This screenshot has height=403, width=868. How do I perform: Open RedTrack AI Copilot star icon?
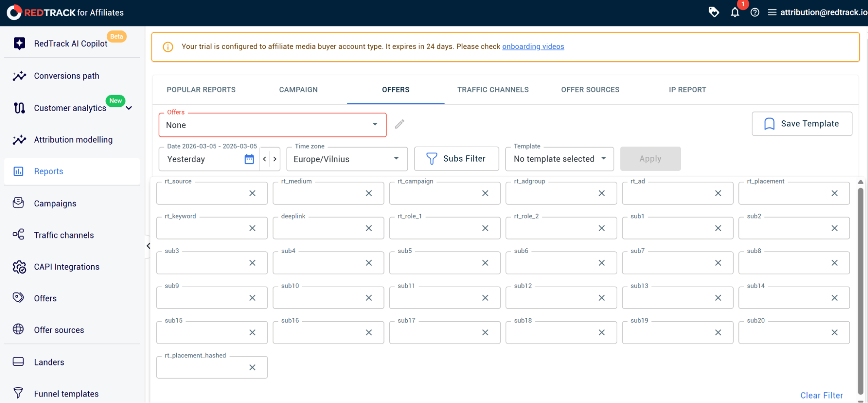(19, 43)
